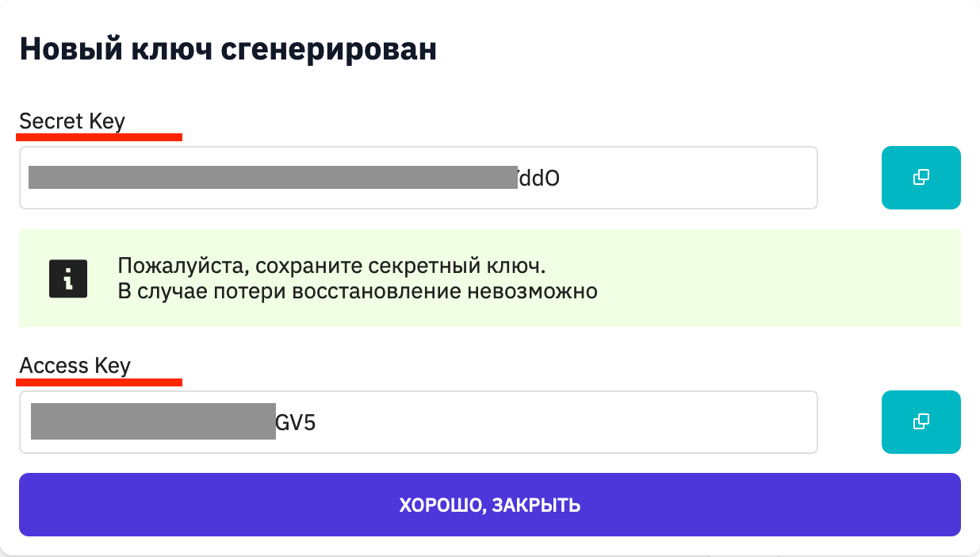Click gray redaction bar over Secret Key
Image resolution: width=980 pixels, height=557 pixels.
274,177
